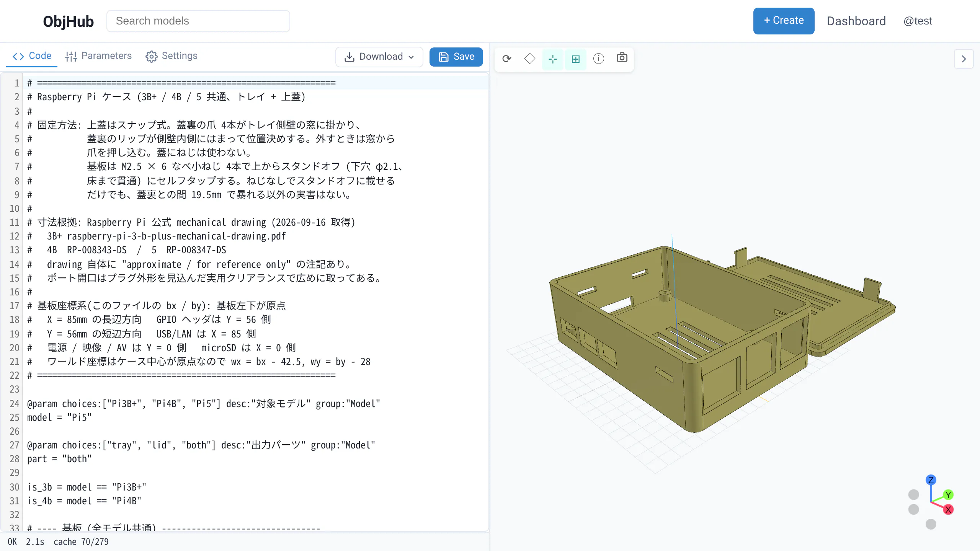This screenshot has width=980, height=551.
Task: Go to ObjHub home logo
Action: pyautogui.click(x=68, y=21)
